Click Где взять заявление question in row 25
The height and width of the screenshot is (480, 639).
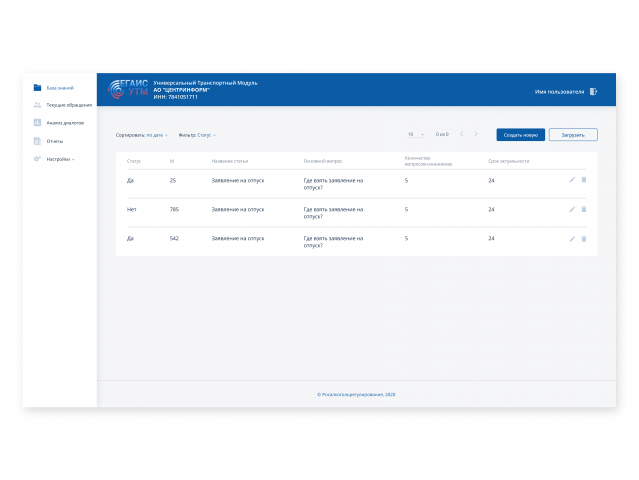coord(333,184)
